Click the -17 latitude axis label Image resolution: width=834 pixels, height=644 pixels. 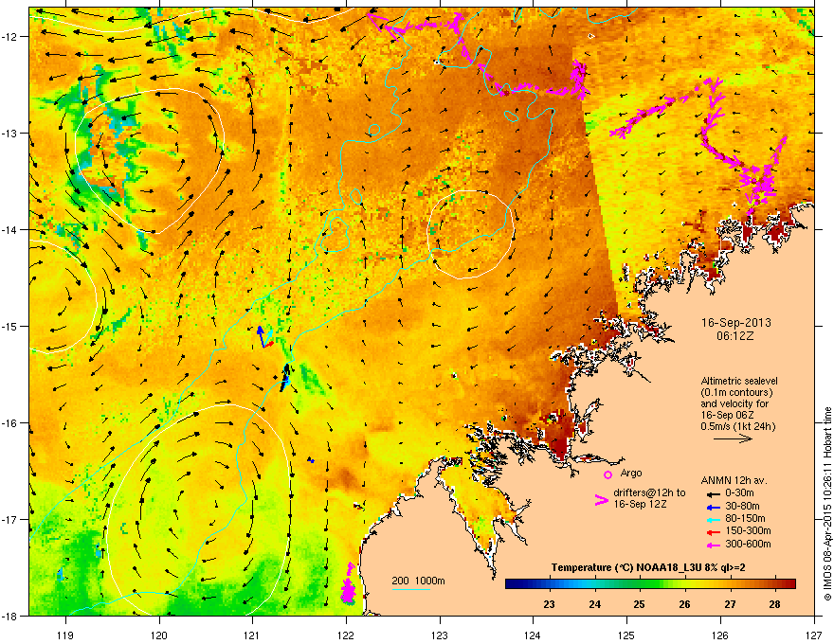click(x=9, y=519)
